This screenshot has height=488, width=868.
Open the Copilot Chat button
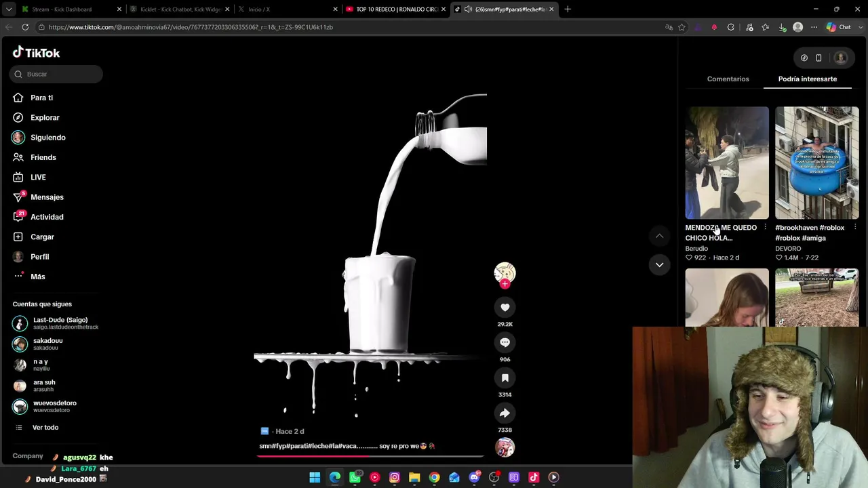point(839,27)
